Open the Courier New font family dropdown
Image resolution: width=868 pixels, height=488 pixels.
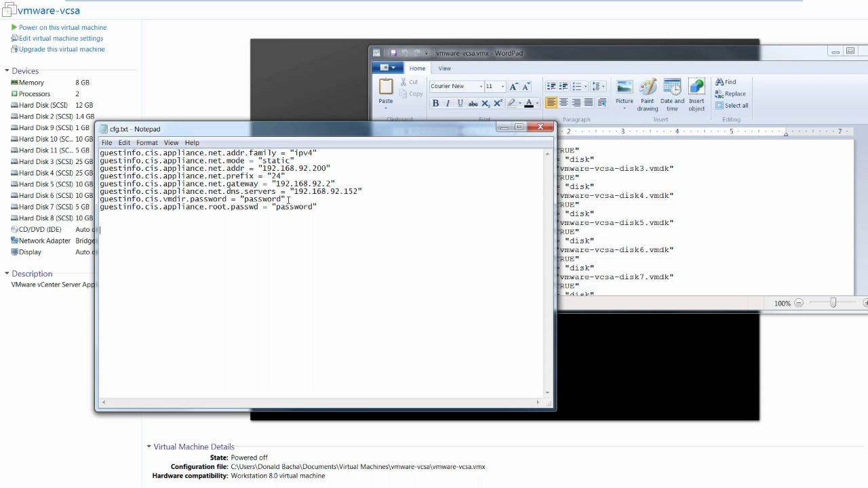[481, 86]
